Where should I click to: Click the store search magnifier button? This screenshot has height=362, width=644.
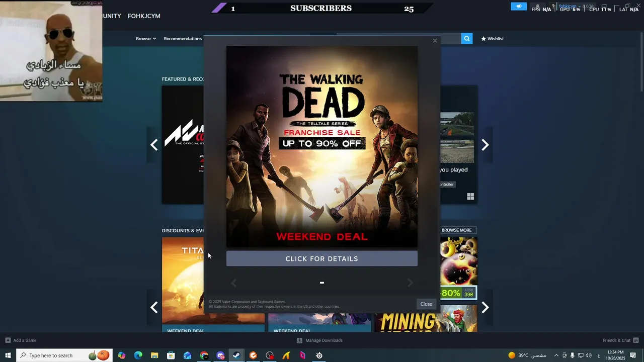pyautogui.click(x=467, y=38)
